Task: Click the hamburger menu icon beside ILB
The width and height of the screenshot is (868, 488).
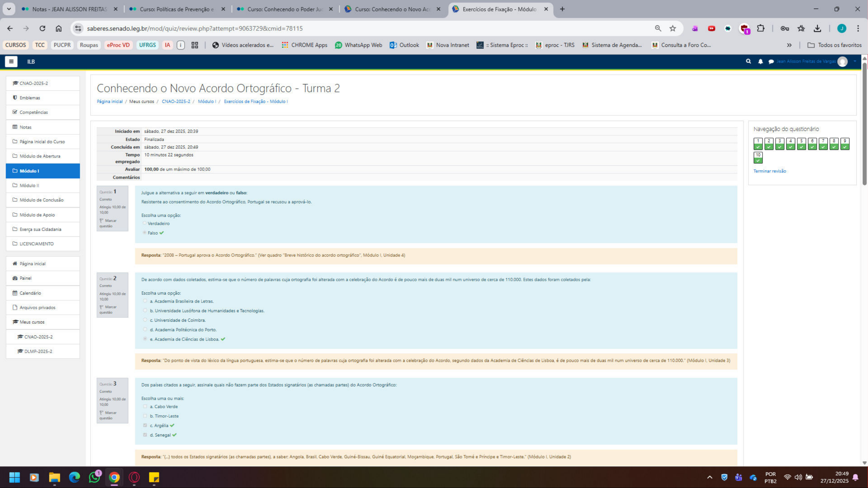Action: pos(11,62)
